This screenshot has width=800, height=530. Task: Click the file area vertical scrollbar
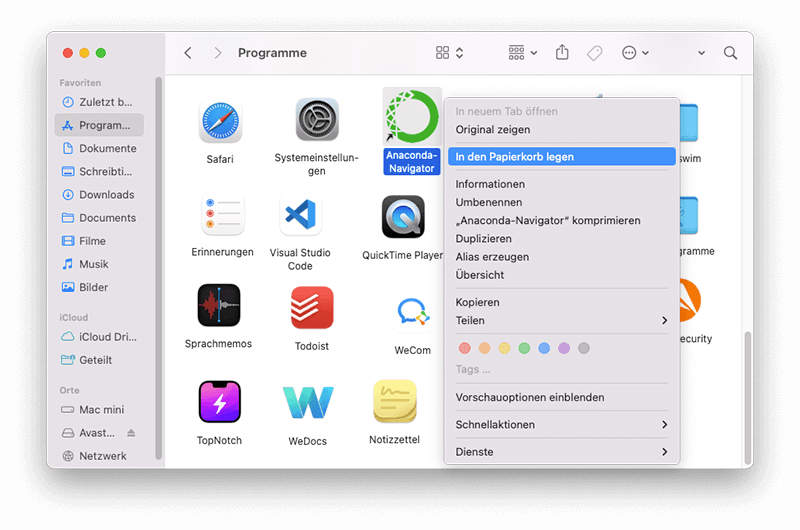(x=747, y=397)
